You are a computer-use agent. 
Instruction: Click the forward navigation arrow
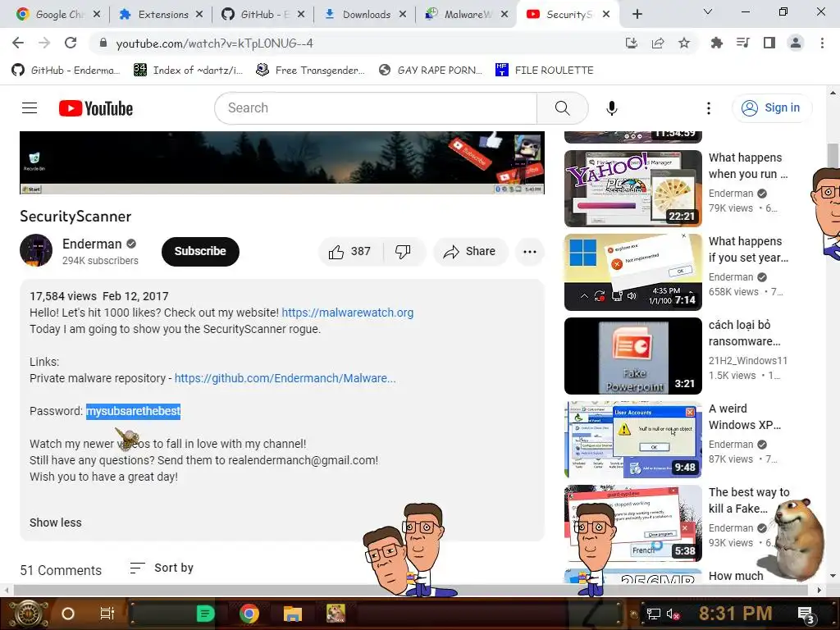[x=44, y=43]
